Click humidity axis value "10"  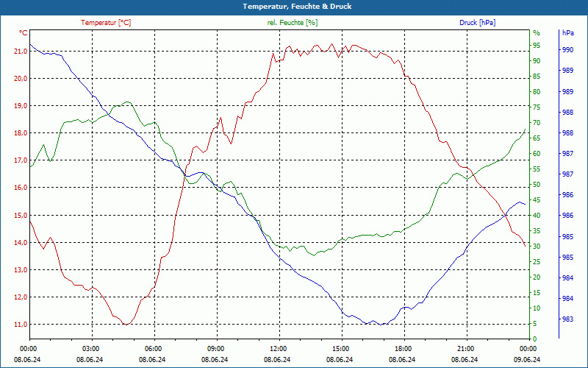coord(537,308)
